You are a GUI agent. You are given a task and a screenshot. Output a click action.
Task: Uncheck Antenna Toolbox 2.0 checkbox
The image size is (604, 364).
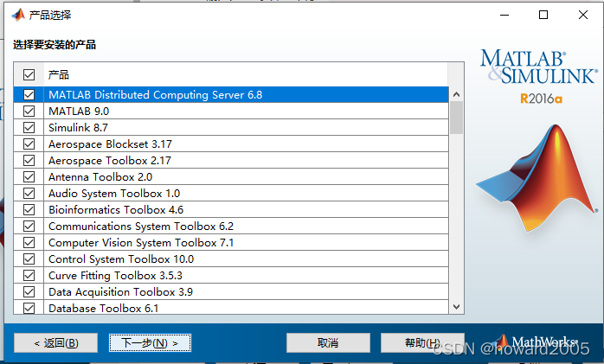pos(29,177)
